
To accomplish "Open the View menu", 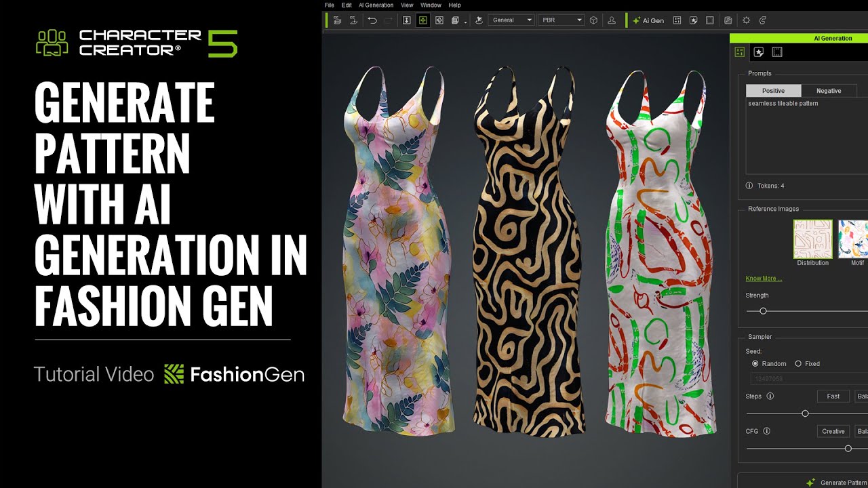I will click(407, 5).
